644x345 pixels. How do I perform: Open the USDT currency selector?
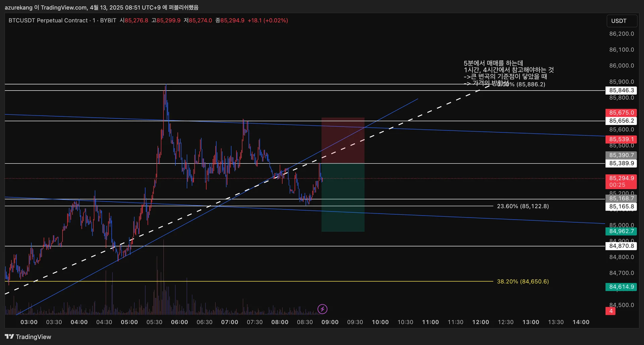point(622,21)
